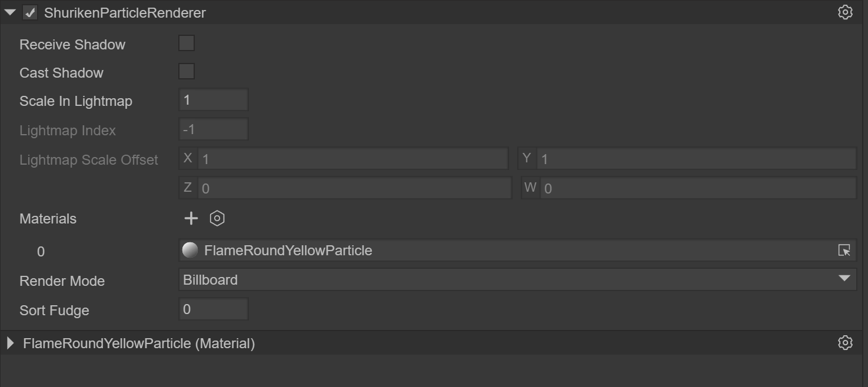Screen dimensions: 868x387
Task: Collapse the ShurikenParticleRenderer section
Action: click(10, 12)
